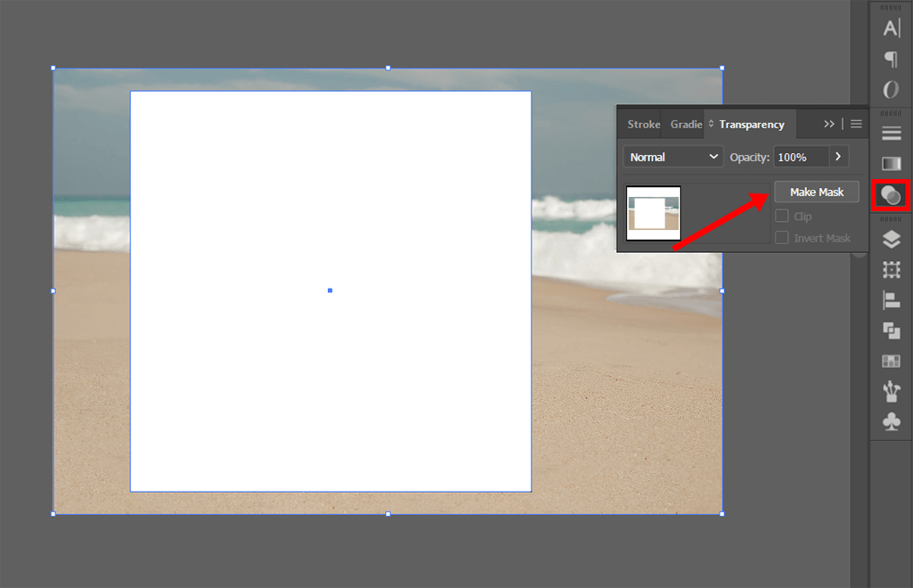This screenshot has height=588, width=913.
Task: Click the Make Mask button
Action: [816, 191]
